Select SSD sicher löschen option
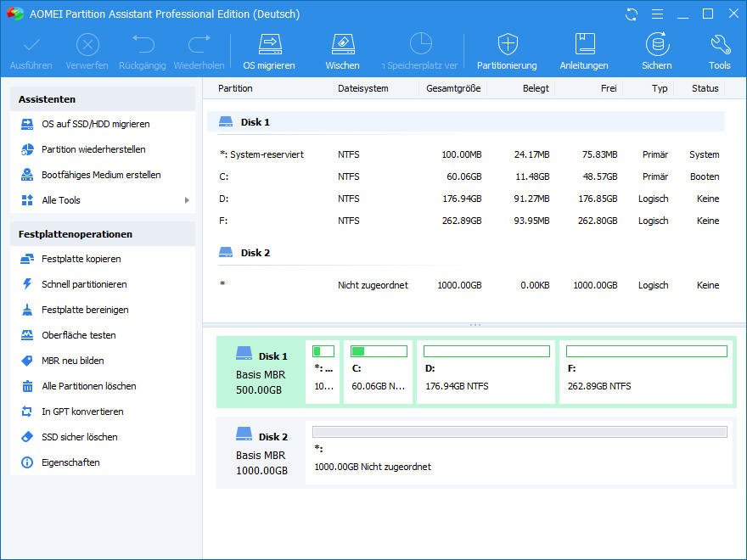The image size is (747, 560). [80, 437]
